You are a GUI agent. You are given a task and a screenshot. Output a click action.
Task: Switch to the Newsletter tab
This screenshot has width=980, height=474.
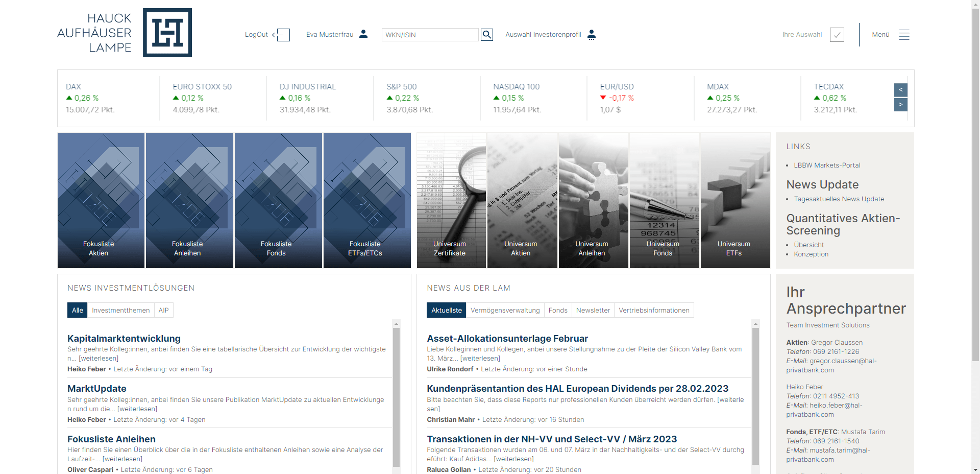(593, 310)
